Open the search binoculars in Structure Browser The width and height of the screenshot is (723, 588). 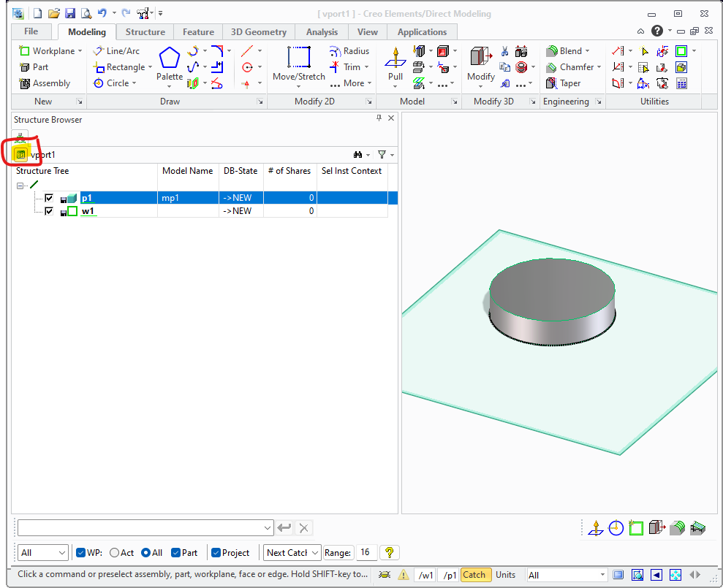357,154
